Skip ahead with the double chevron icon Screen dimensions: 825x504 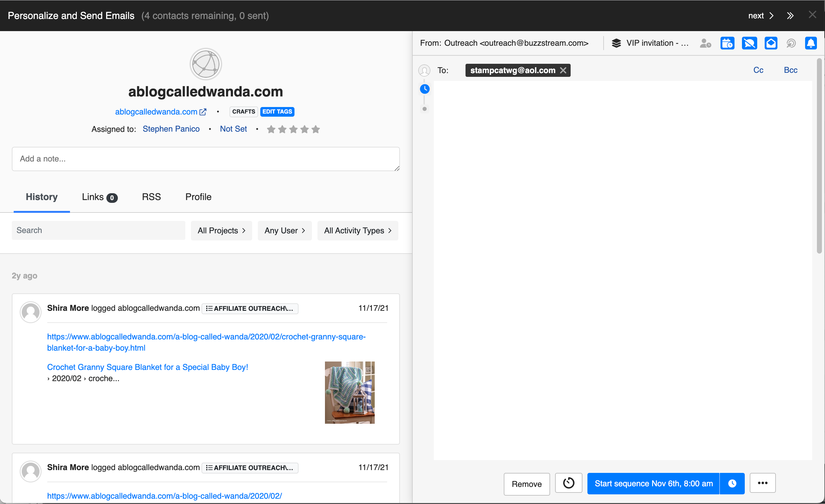(x=790, y=16)
